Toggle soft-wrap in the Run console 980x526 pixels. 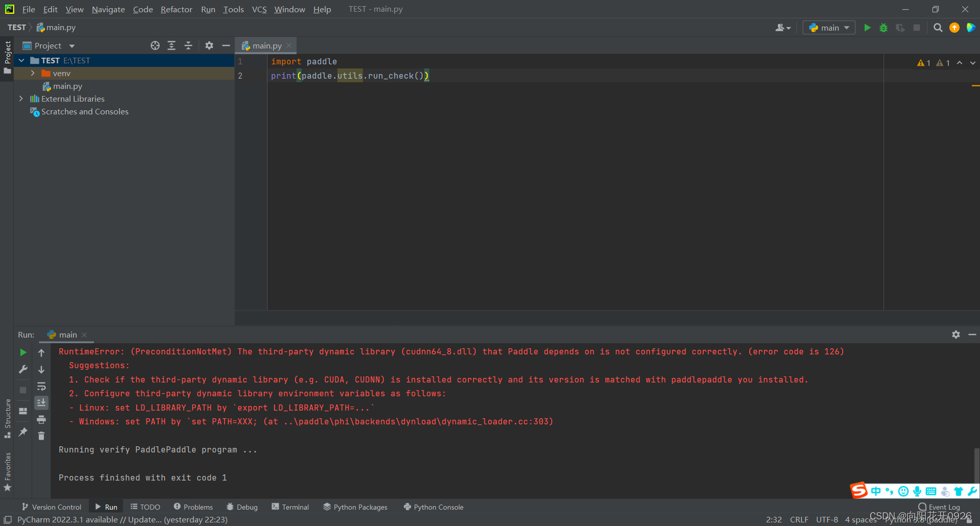click(41, 387)
